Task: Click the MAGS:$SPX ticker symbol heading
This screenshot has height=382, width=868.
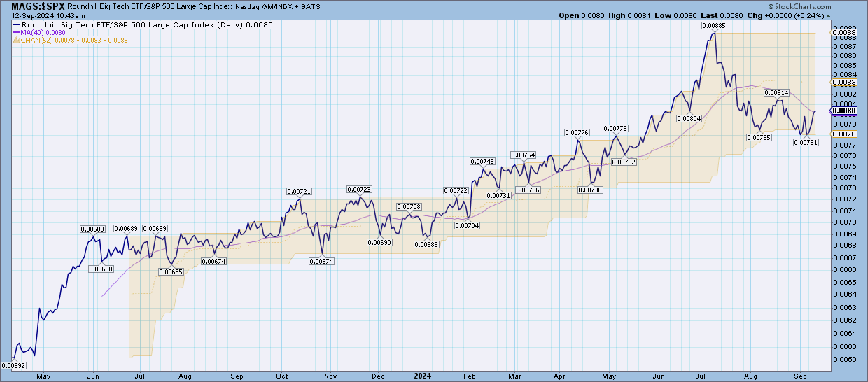Action: pyautogui.click(x=38, y=6)
